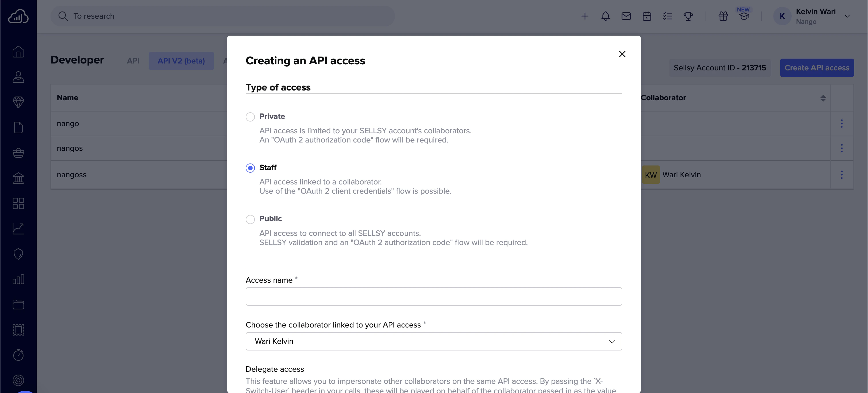Expand Kelvin Wari account menu chevron
Viewport: 868px width, 393px height.
tap(847, 16)
